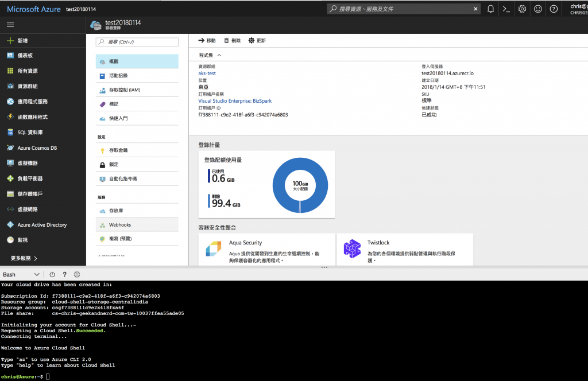Screen dimensions: 588x381
Task: Expand 更多服務 more services
Action: point(24,258)
